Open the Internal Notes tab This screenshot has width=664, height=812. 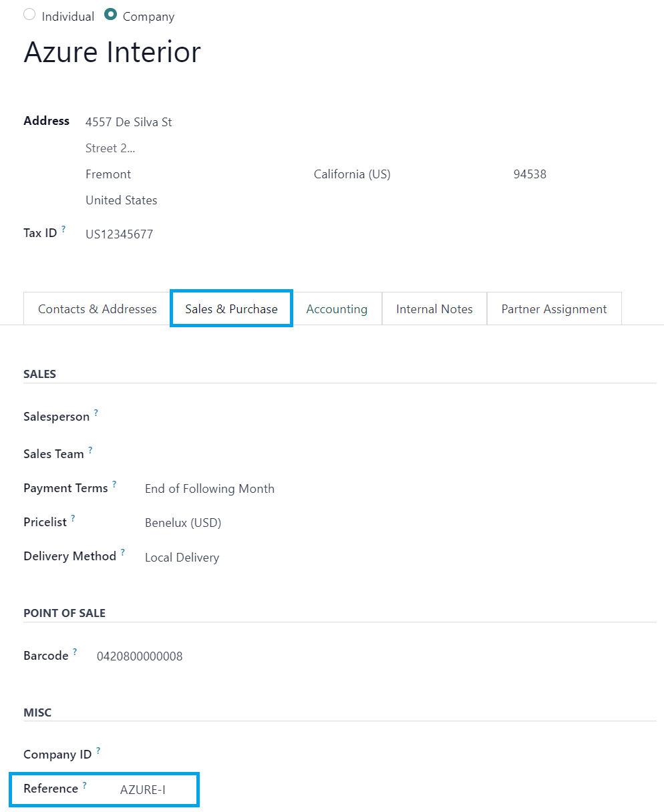coord(434,309)
